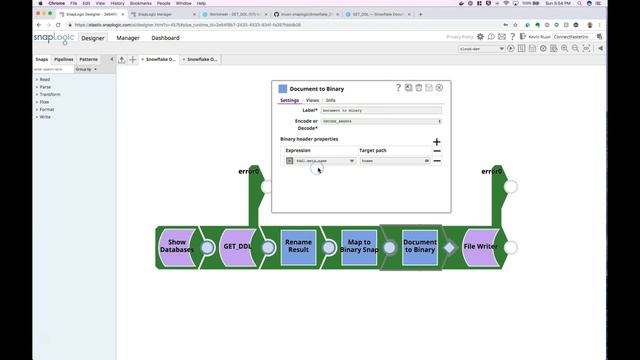The width and height of the screenshot is (640, 360).
Task: Click in the Label input field
Action: [381, 110]
